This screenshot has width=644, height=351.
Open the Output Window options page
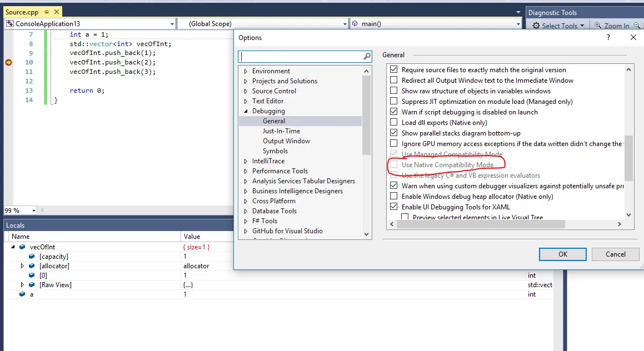point(286,141)
